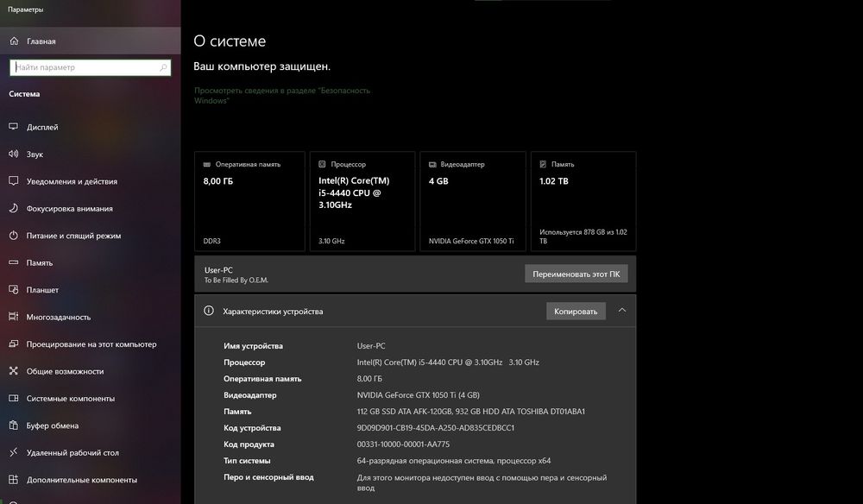Select System components in sidebar
This screenshot has height=504, width=863.
[x=70, y=399]
